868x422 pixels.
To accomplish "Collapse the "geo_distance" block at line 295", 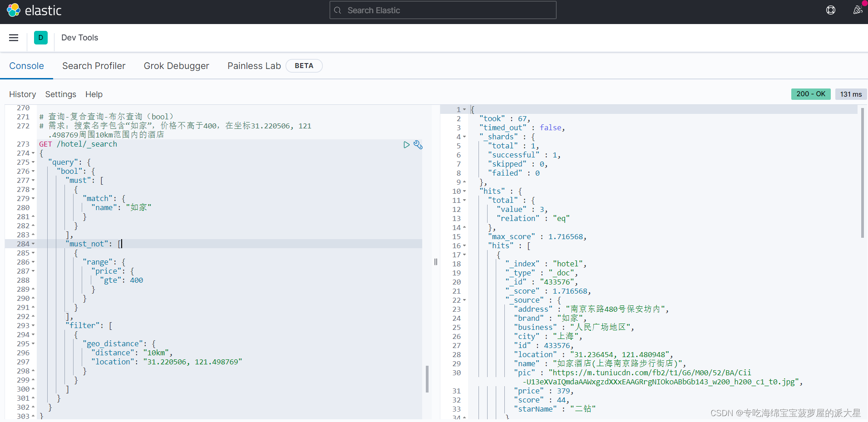I will pyautogui.click(x=33, y=344).
